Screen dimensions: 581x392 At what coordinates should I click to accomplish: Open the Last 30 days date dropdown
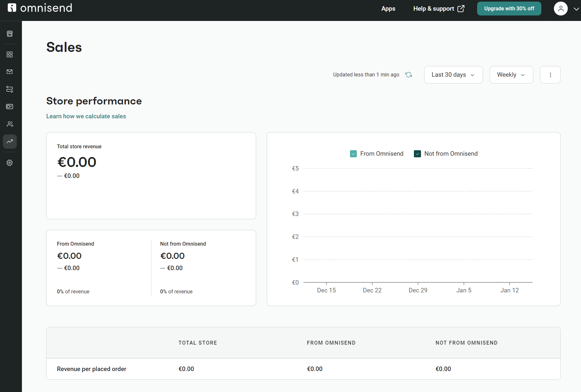coord(453,74)
